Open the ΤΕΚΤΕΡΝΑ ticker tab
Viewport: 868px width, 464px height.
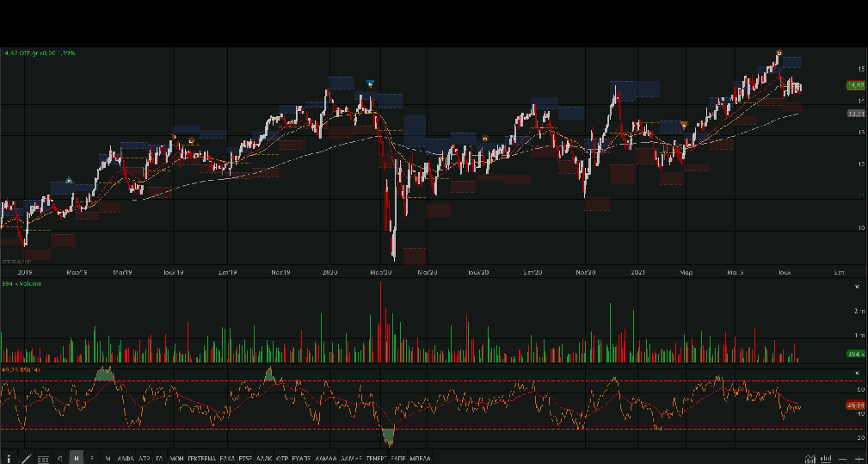point(202,458)
